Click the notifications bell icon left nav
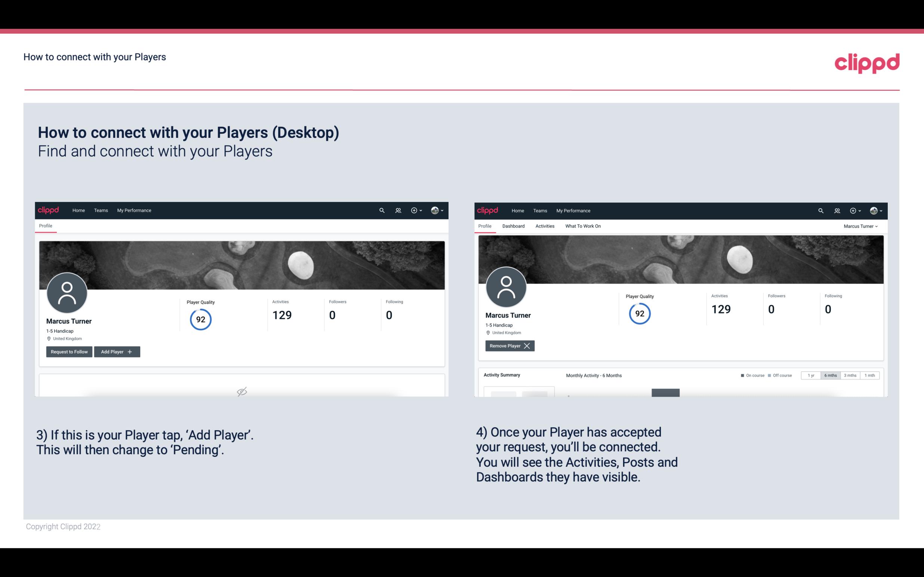The image size is (924, 577). [x=397, y=210]
